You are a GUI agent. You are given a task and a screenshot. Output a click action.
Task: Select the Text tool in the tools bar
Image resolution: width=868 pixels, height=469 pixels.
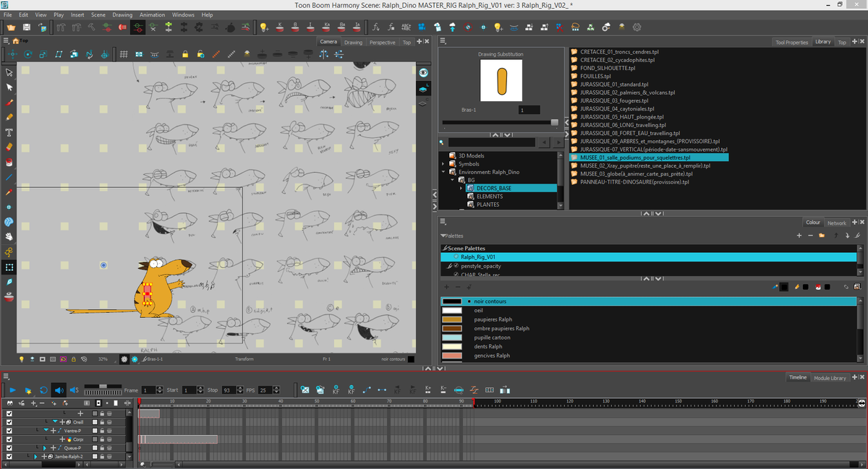coord(9,132)
